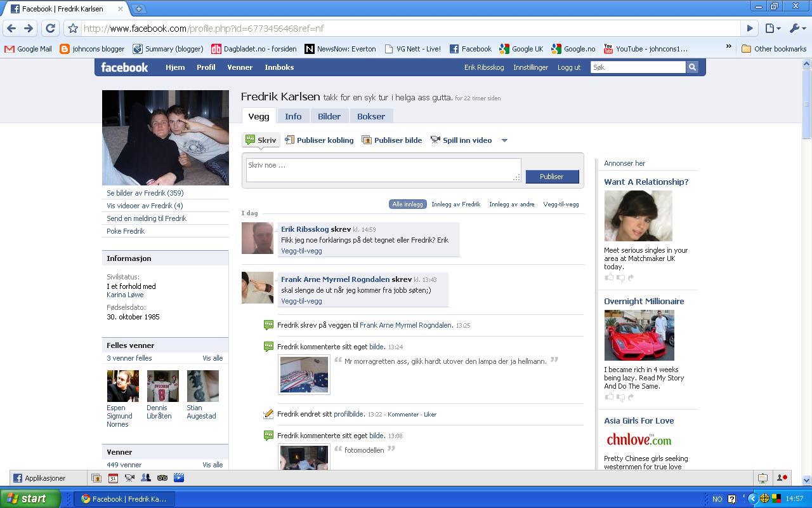Screen dimensions: 812x508
Task: Bookmark this page with the star icon
Action: coord(73,29)
